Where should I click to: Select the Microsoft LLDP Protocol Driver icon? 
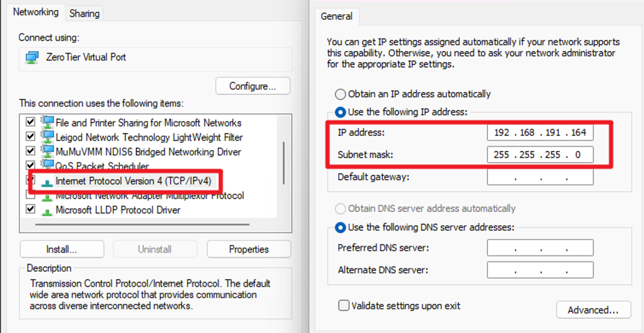point(47,211)
